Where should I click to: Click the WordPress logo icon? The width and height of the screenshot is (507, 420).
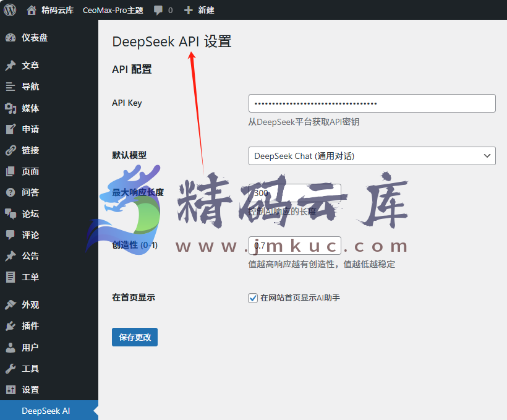(10, 10)
